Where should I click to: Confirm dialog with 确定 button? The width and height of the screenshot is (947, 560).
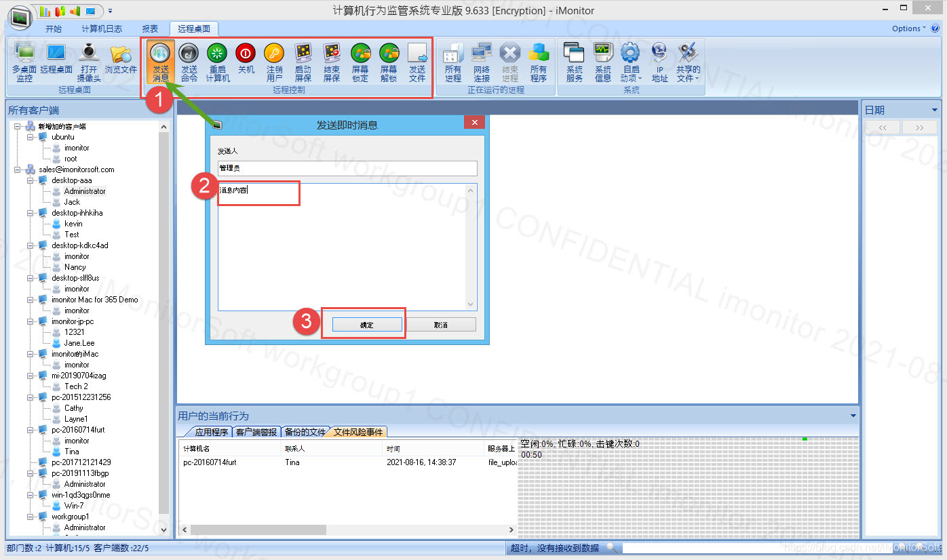click(366, 325)
